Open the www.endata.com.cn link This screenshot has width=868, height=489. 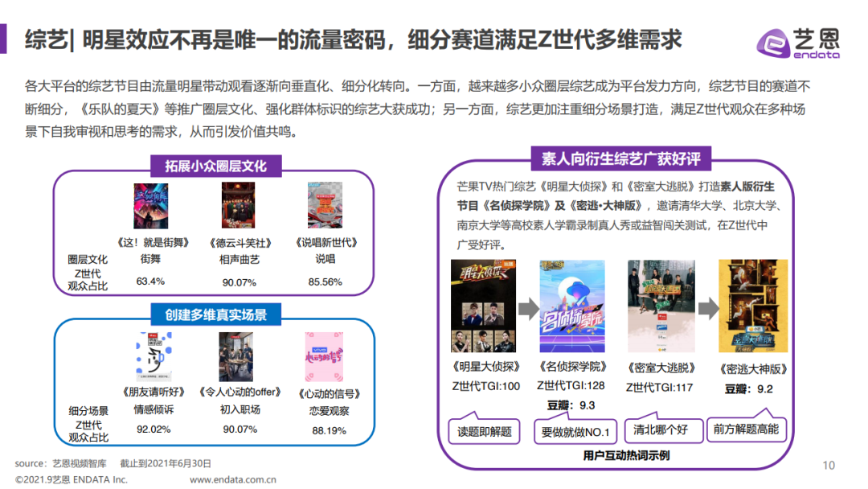(x=233, y=479)
